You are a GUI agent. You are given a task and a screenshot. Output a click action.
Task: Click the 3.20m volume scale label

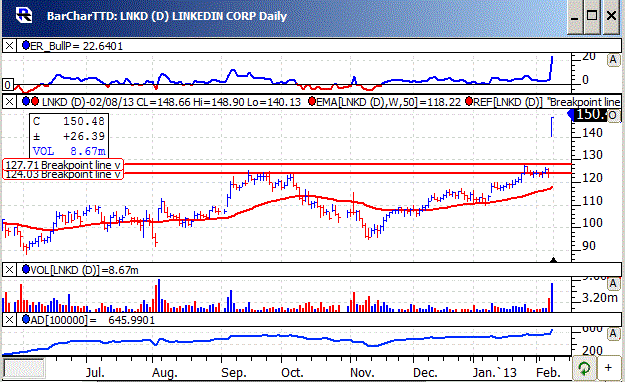600,297
